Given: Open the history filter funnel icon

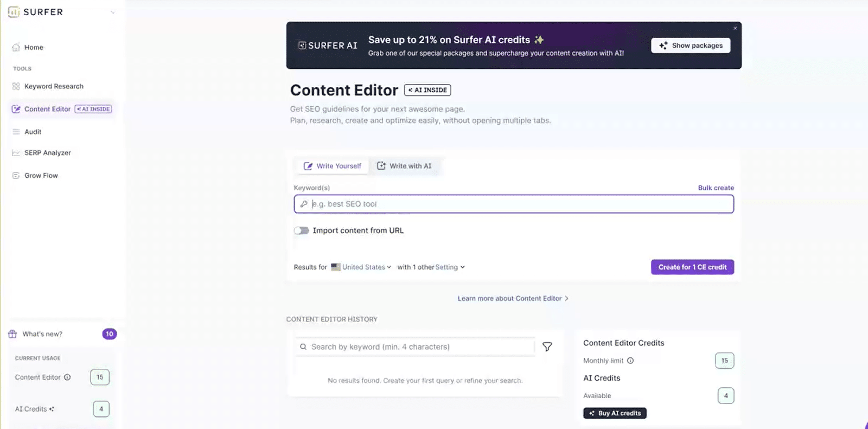Looking at the screenshot, I should (547, 347).
